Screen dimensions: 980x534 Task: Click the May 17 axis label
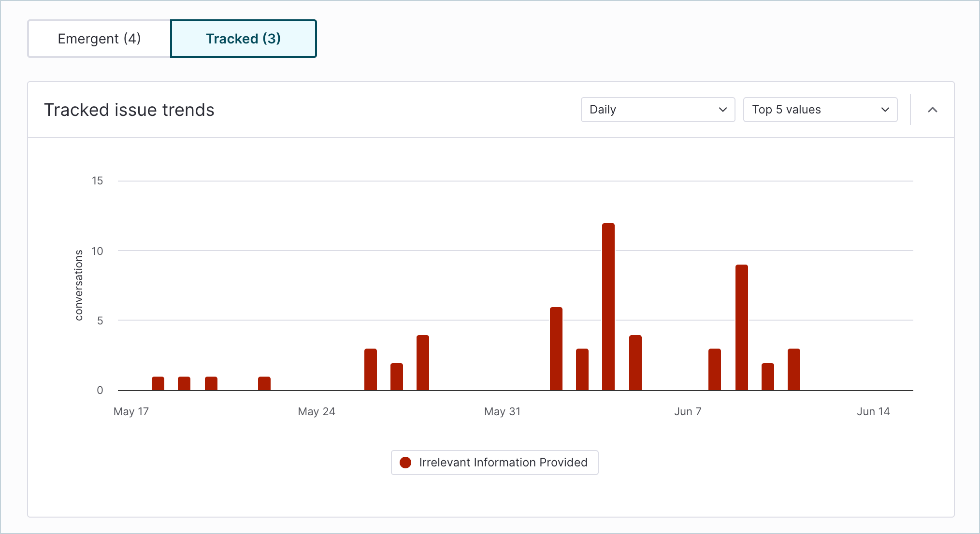(131, 411)
